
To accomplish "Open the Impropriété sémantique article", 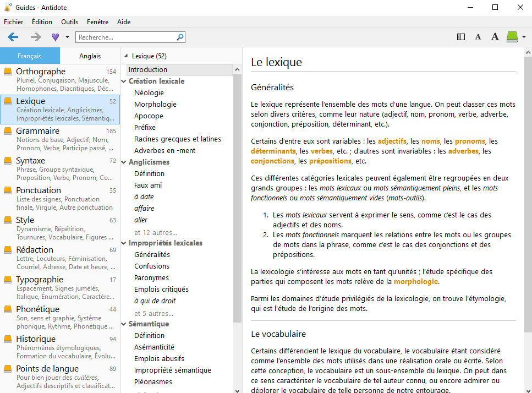I will coord(172,370).
